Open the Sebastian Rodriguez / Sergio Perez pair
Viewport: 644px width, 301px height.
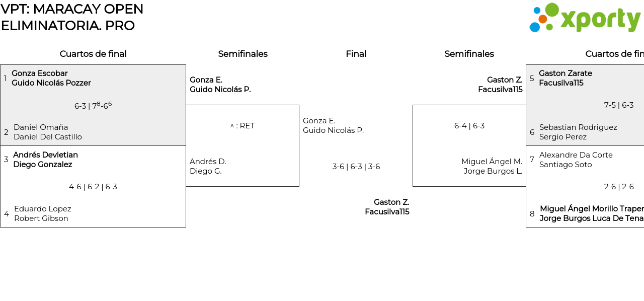578,132
